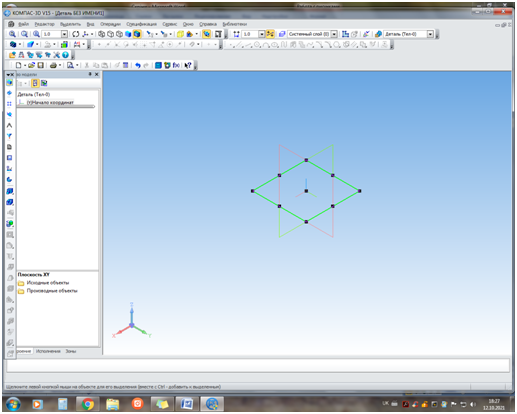
Task: Toggle the highlighted perspective view button
Action: pyautogui.click(x=207, y=34)
